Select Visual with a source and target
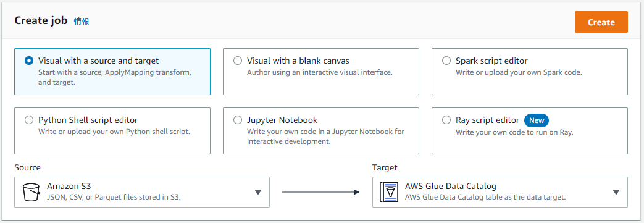 pyautogui.click(x=29, y=61)
